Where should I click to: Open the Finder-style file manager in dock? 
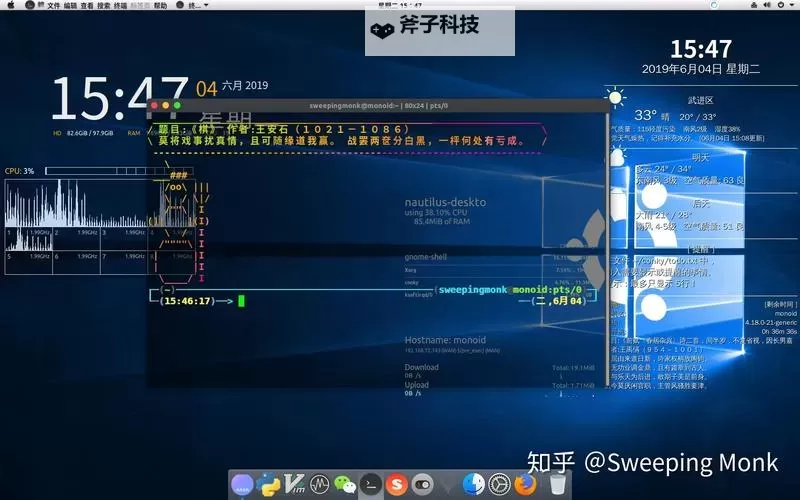coord(473,485)
